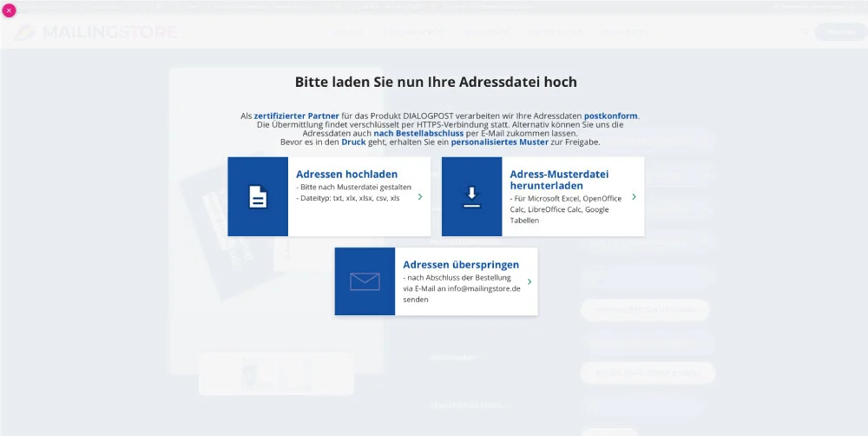Close the address upload overlay with the pink X
Viewport: 868px width, 436px height.
[9, 10]
